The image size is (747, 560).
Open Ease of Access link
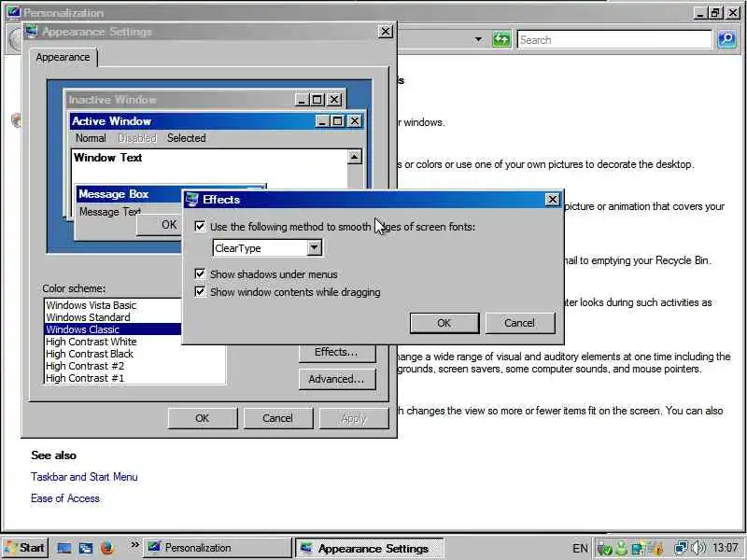point(65,498)
